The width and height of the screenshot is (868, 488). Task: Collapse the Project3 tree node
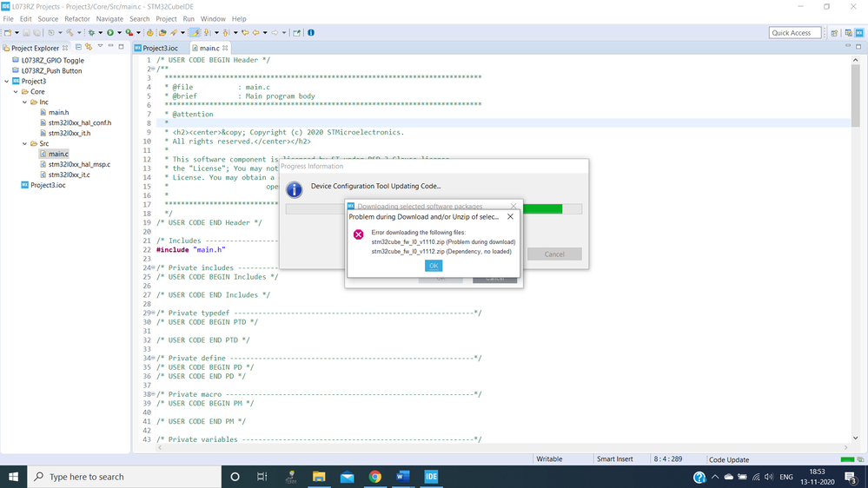click(7, 82)
